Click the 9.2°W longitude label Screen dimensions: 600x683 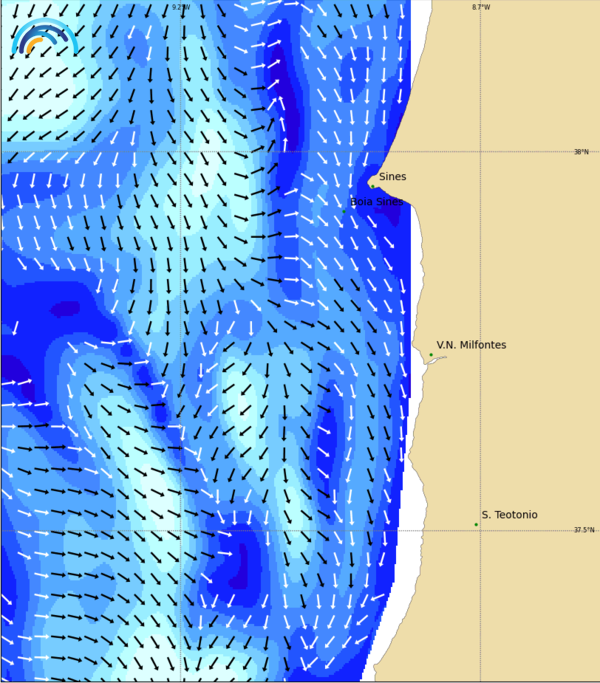pyautogui.click(x=180, y=7)
